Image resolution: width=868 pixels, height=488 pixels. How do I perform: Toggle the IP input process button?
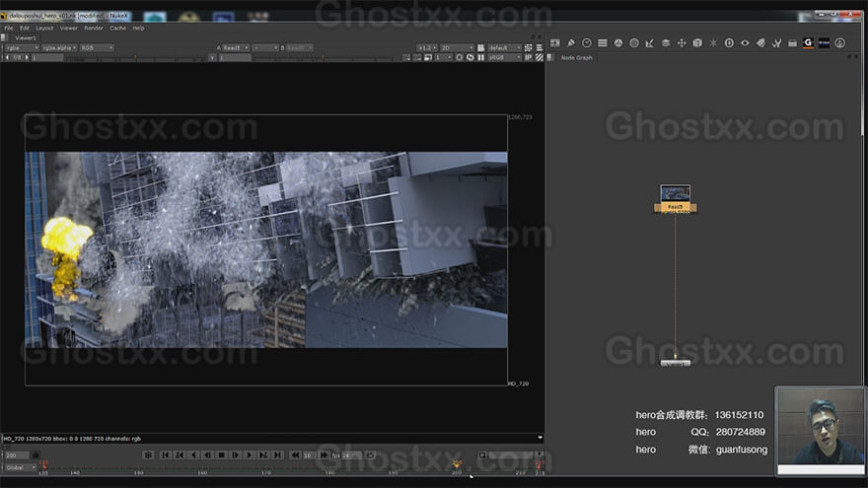pyautogui.click(x=528, y=57)
